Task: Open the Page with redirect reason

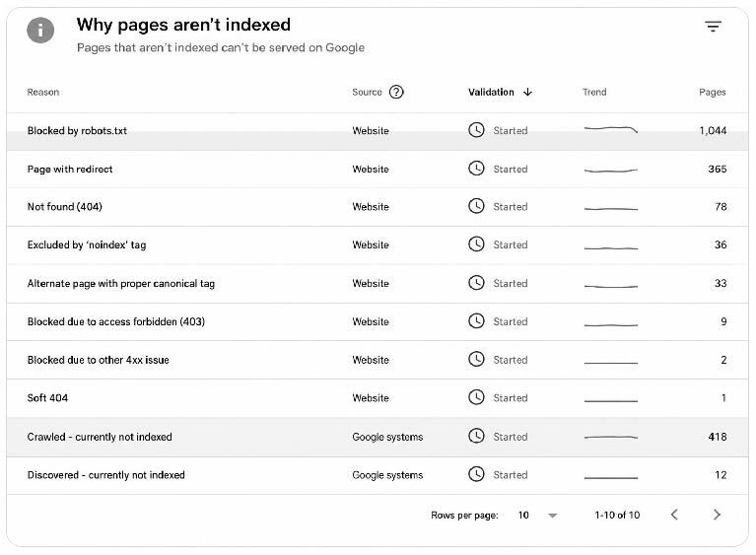Action: click(x=70, y=170)
